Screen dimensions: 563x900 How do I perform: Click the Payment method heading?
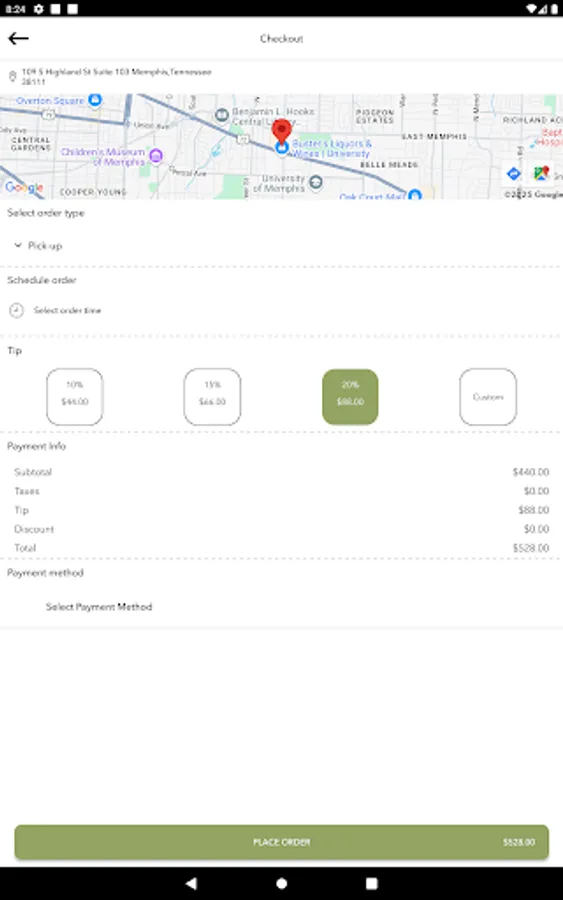pyautogui.click(x=45, y=573)
